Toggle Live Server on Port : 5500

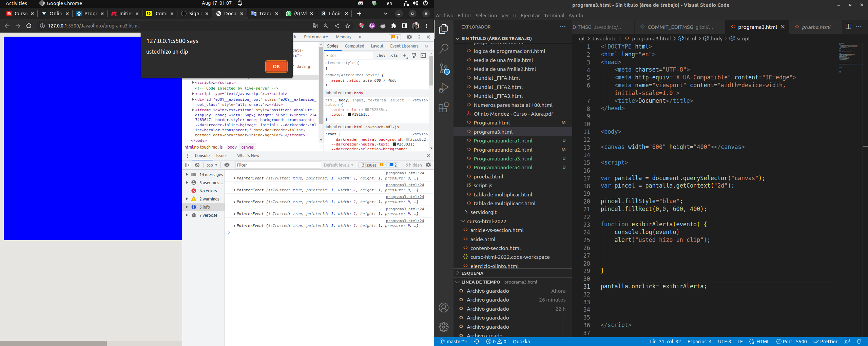coord(792,342)
